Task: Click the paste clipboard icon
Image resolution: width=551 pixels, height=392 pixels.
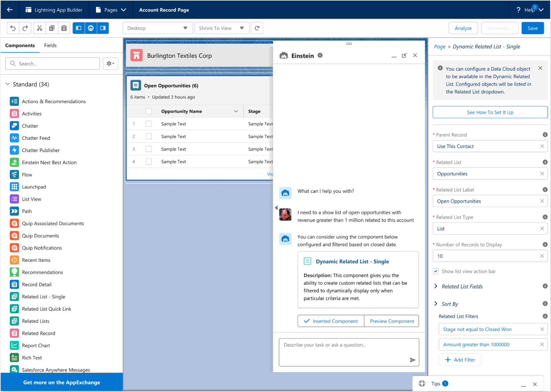Action: (64, 28)
